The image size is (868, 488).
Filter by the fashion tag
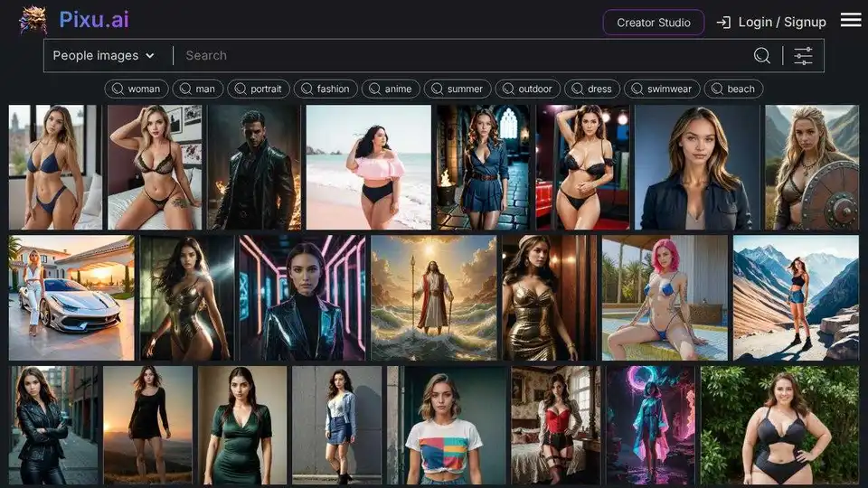point(325,89)
